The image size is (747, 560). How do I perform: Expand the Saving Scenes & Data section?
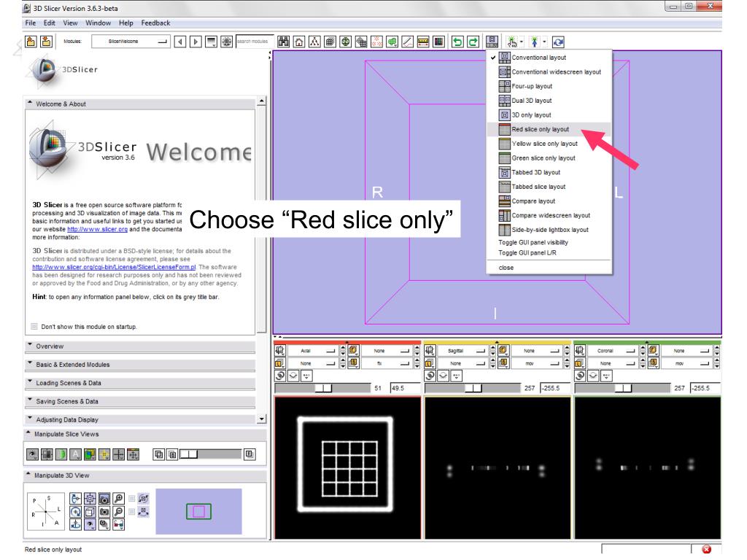[140, 402]
